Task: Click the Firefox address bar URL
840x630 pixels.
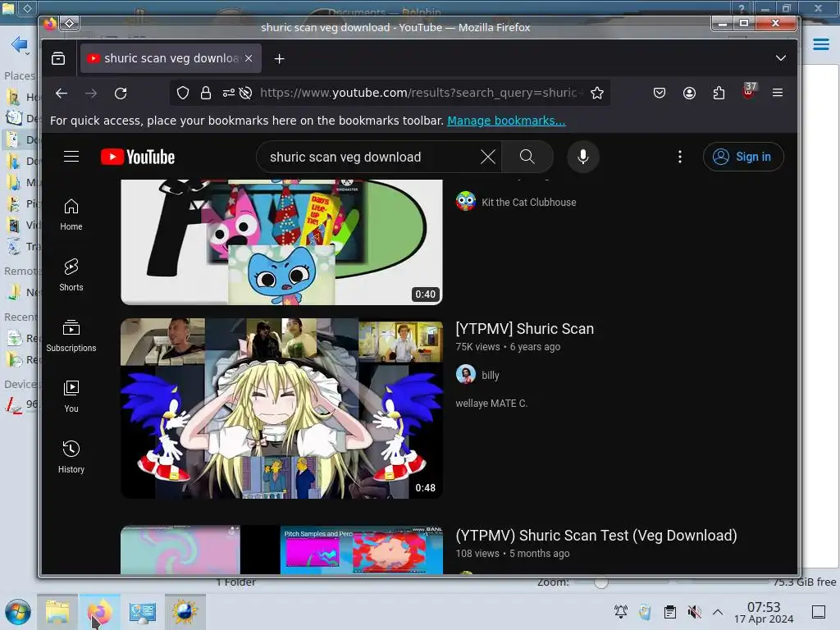Action: (x=421, y=94)
